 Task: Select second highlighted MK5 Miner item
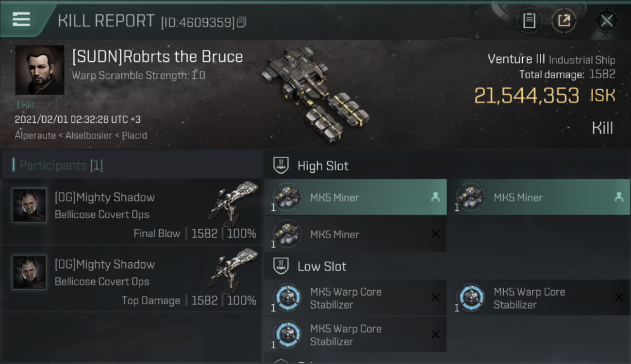539,197
